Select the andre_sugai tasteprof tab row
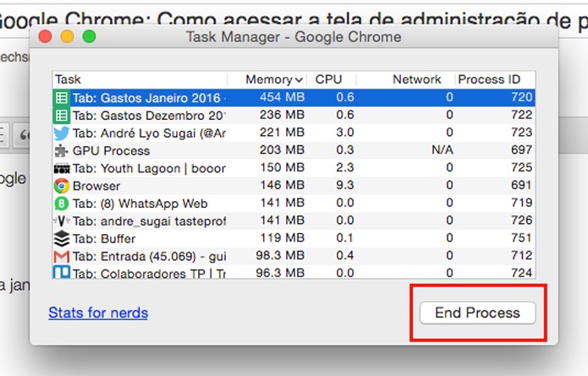The image size is (588, 376). point(294,221)
